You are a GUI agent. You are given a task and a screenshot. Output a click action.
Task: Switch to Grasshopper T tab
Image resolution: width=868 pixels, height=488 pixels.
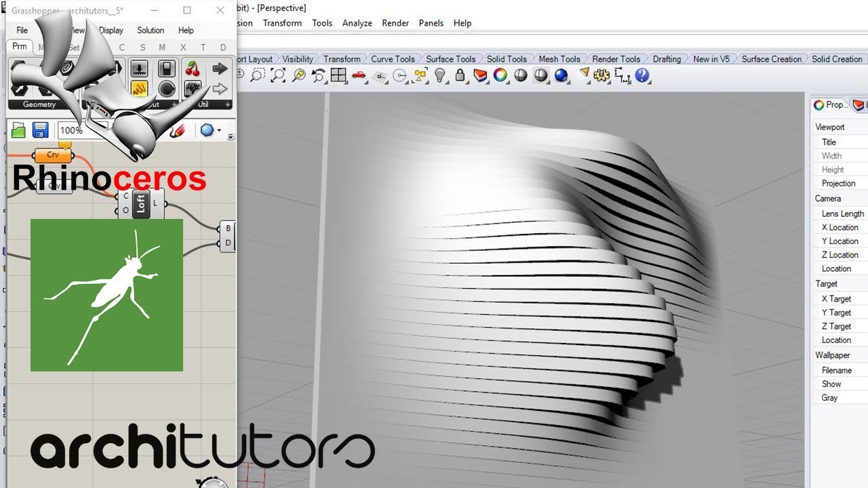click(x=203, y=47)
